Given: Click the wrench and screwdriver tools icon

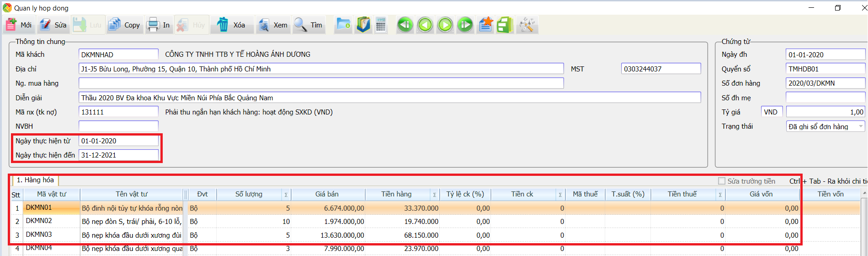Looking at the screenshot, I should coord(527,25).
